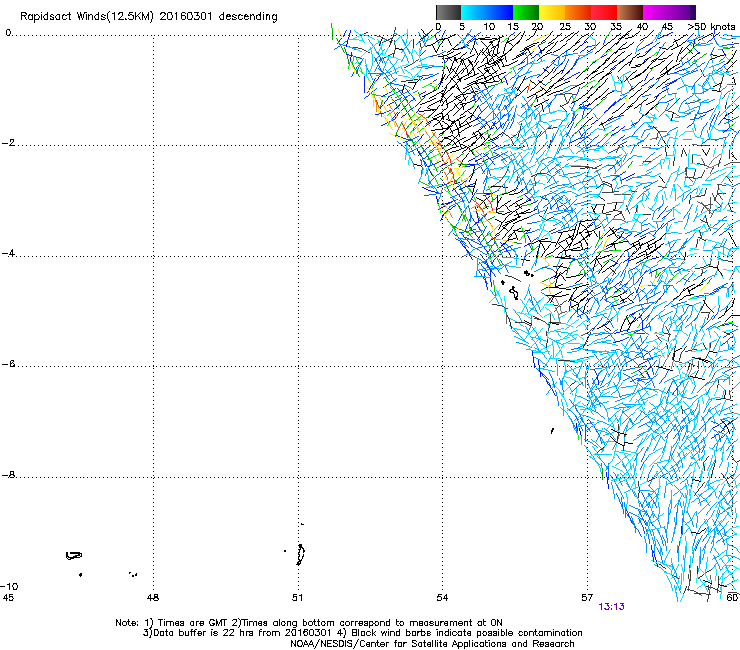Screen dimensions: 740x650
Task: Click the '-6' latitude axis label
Action: pyautogui.click(x=8, y=364)
